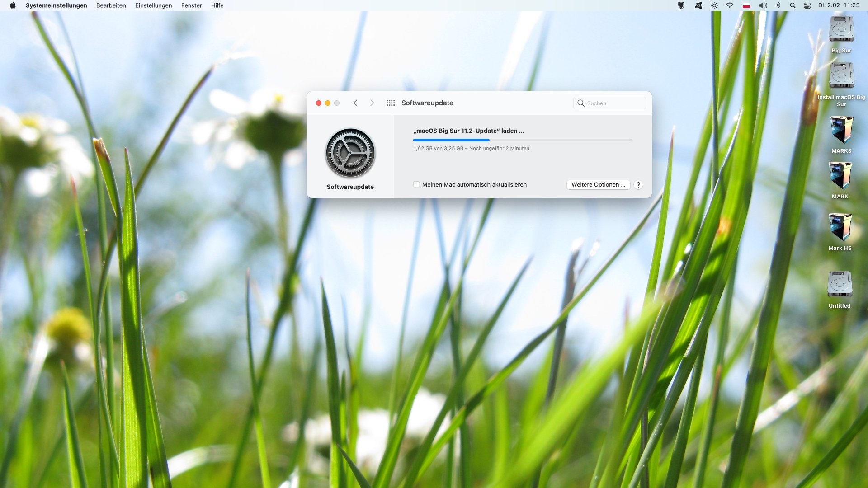Click the update download progress bar
The height and width of the screenshot is (488, 868).
[522, 140]
